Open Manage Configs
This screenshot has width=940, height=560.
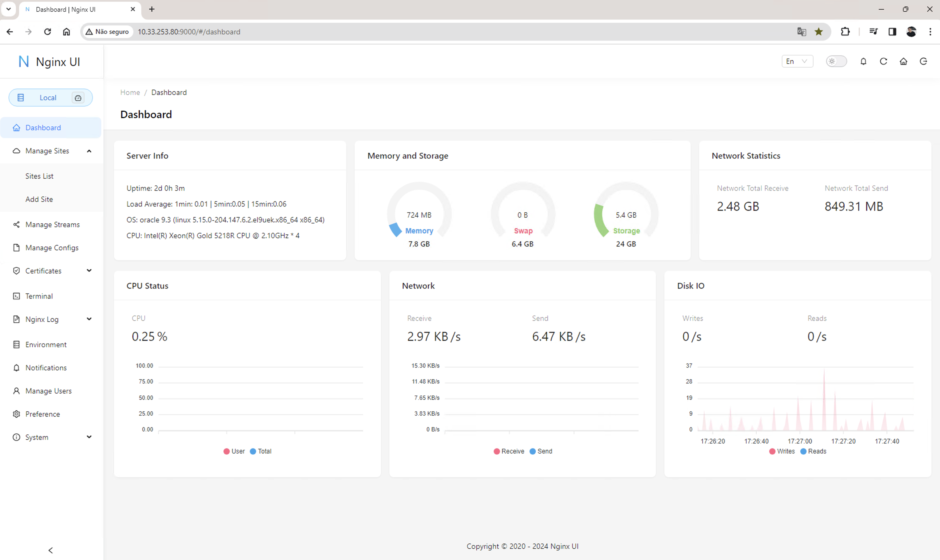(52, 248)
